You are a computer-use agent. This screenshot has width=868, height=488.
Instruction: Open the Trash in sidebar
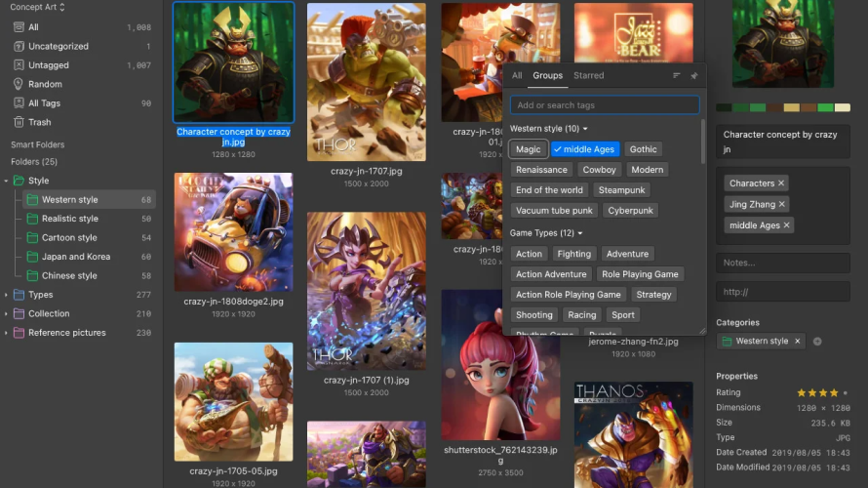(39, 122)
